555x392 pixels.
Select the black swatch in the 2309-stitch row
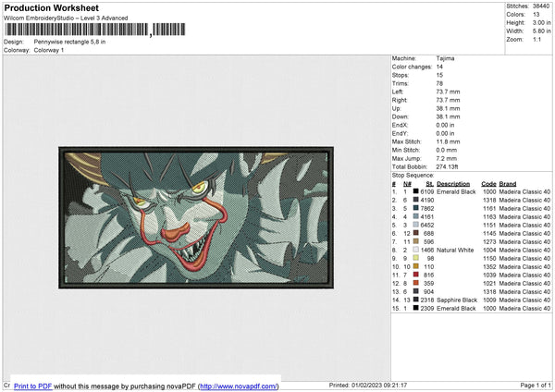click(x=416, y=308)
